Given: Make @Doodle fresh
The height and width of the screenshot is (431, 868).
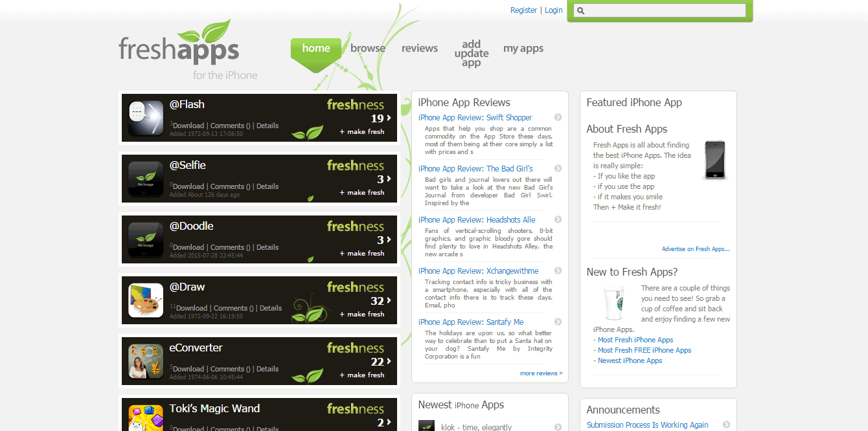Looking at the screenshot, I should point(362,253).
